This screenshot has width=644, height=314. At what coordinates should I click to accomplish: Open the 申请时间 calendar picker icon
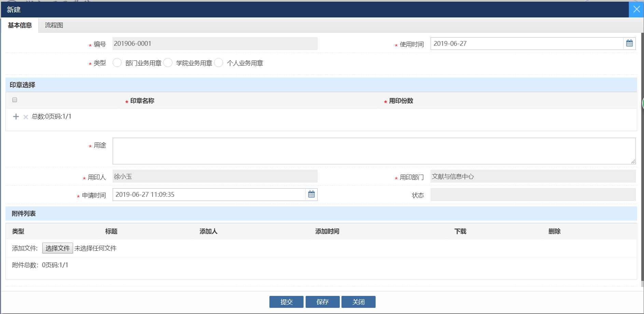pyautogui.click(x=311, y=194)
